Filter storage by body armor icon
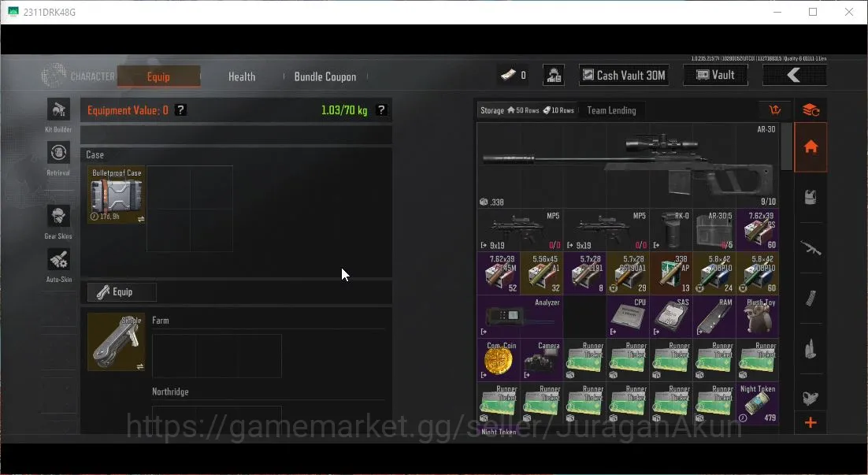Image resolution: width=868 pixels, height=475 pixels. click(811, 197)
